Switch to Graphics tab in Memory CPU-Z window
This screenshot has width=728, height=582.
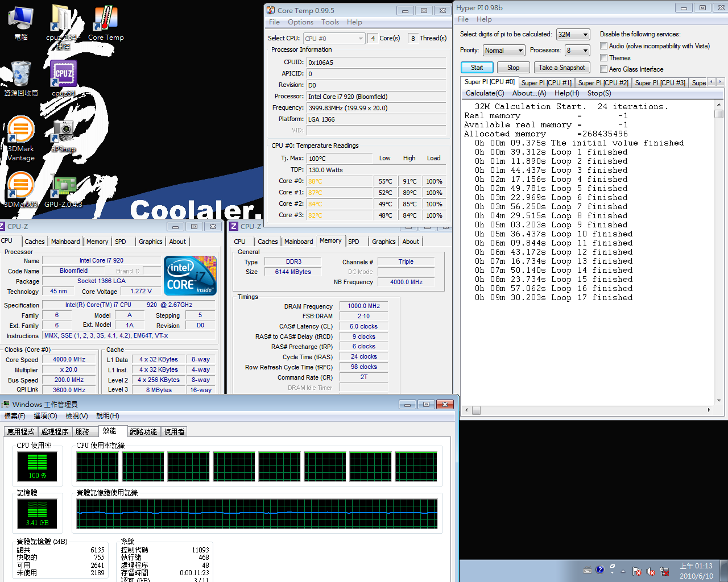click(384, 242)
